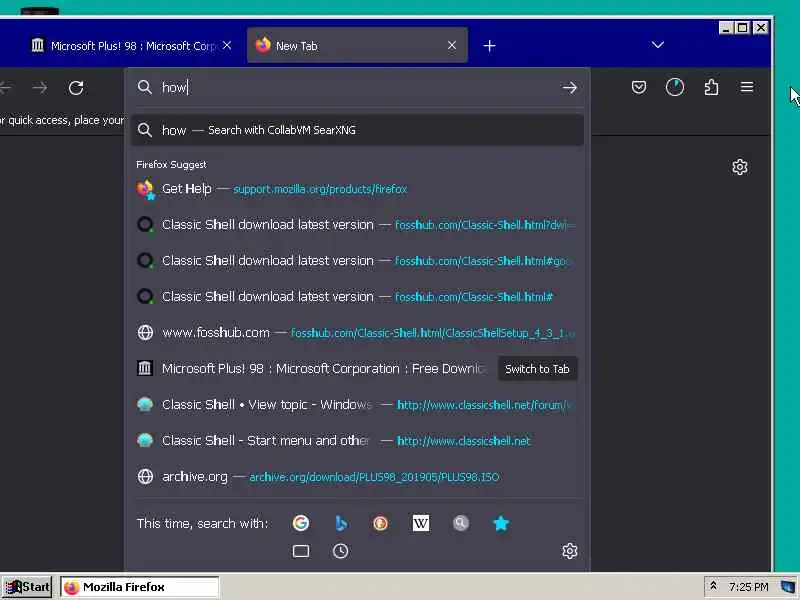Open the Firefox hamburger application menu
This screenshot has height=600, width=800.
pos(747,87)
